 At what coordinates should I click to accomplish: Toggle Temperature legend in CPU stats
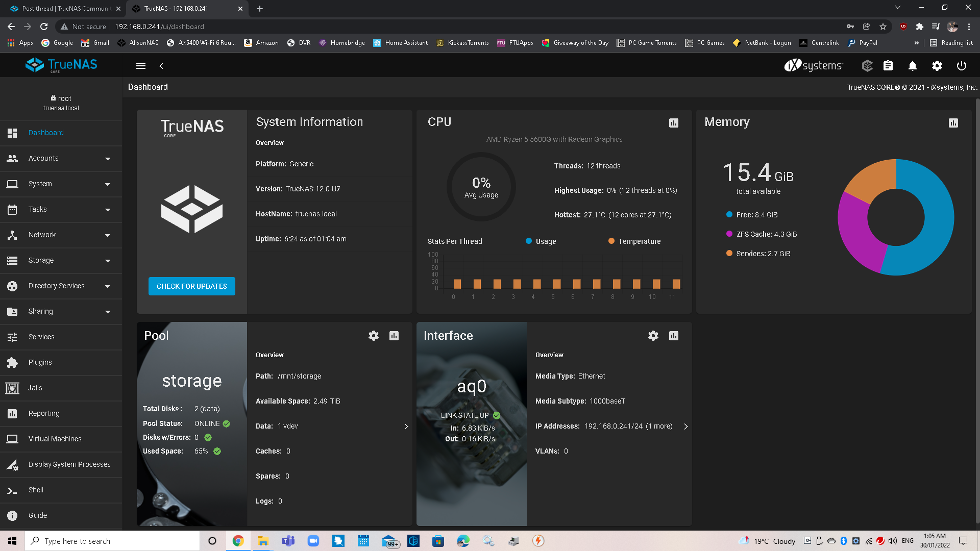[634, 241]
